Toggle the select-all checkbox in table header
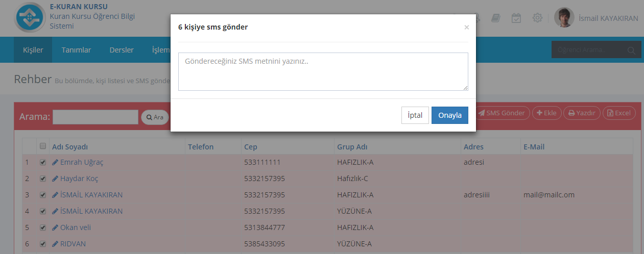Image resolution: width=644 pixels, height=254 pixels. pyautogui.click(x=43, y=146)
